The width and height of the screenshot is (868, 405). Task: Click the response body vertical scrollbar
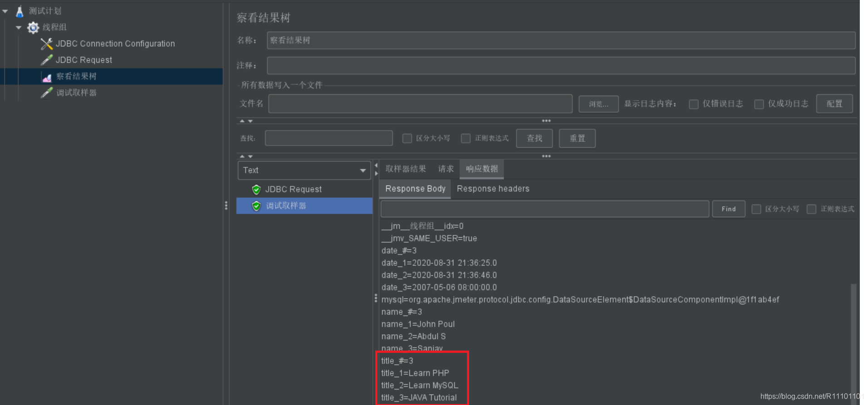tap(853, 343)
